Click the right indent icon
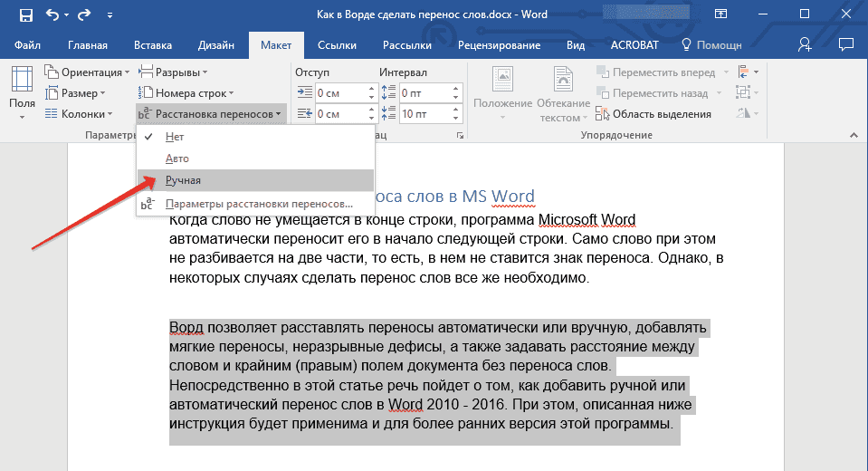Image resolution: width=868 pixels, height=471 pixels. pyautogui.click(x=304, y=113)
